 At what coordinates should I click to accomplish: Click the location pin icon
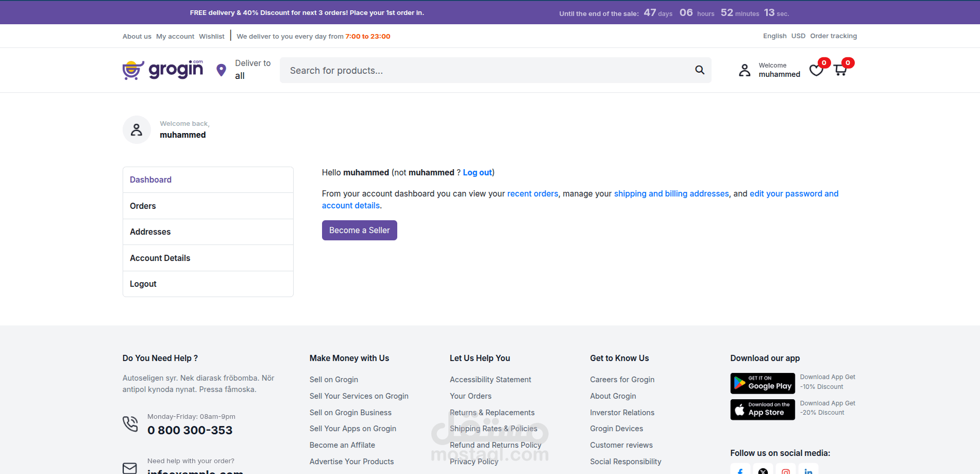pyautogui.click(x=221, y=70)
